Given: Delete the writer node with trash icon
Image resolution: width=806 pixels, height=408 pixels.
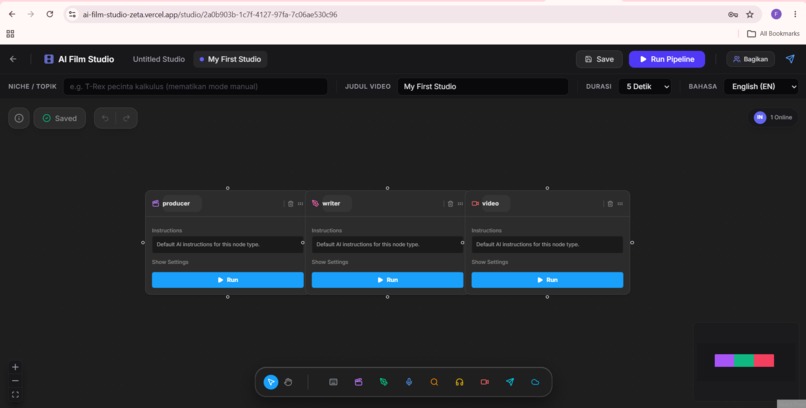Looking at the screenshot, I should coord(450,203).
